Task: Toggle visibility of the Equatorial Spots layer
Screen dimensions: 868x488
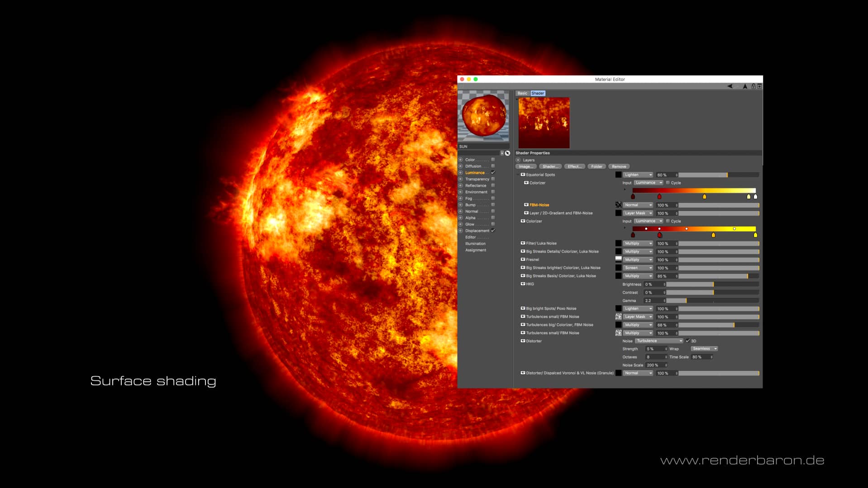Action: (x=523, y=175)
